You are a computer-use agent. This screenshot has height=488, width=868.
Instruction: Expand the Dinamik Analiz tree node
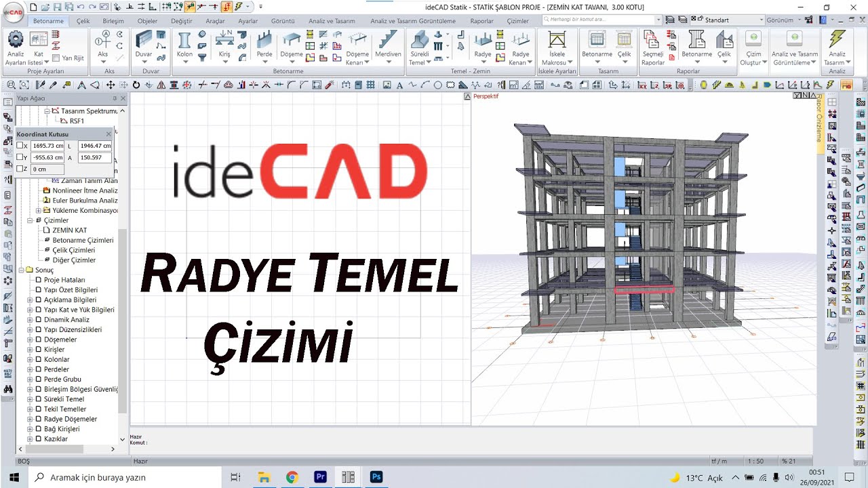pyautogui.click(x=30, y=320)
